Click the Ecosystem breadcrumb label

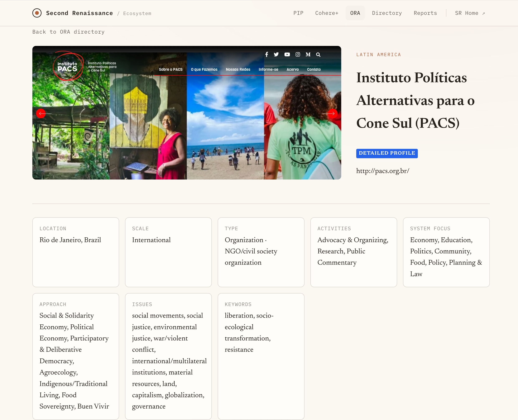[137, 14]
